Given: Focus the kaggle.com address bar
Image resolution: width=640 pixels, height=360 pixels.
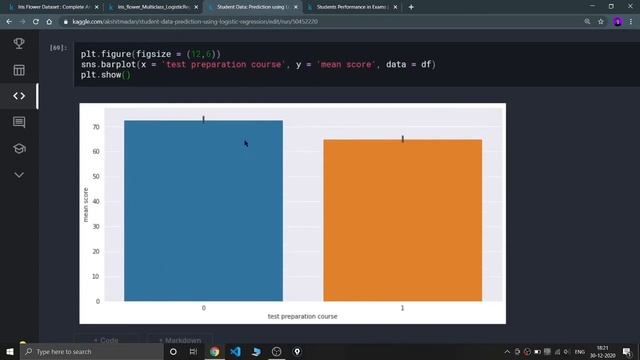Looking at the screenshot, I should 318,22.
